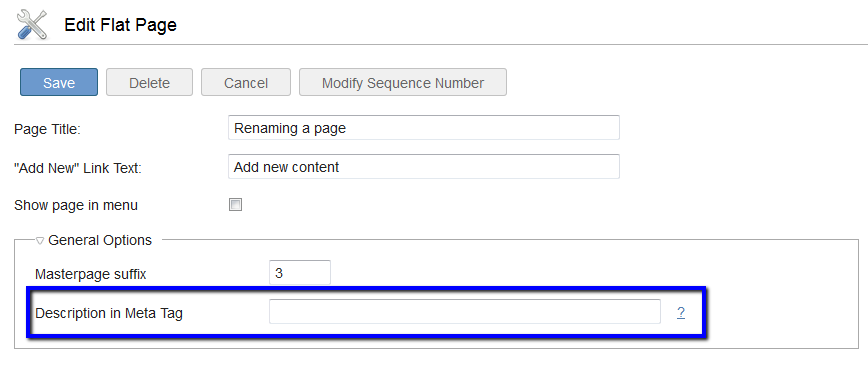Image resolution: width=868 pixels, height=386 pixels.
Task: Collapse General Options using the triangle arrow
Action: click(x=40, y=241)
